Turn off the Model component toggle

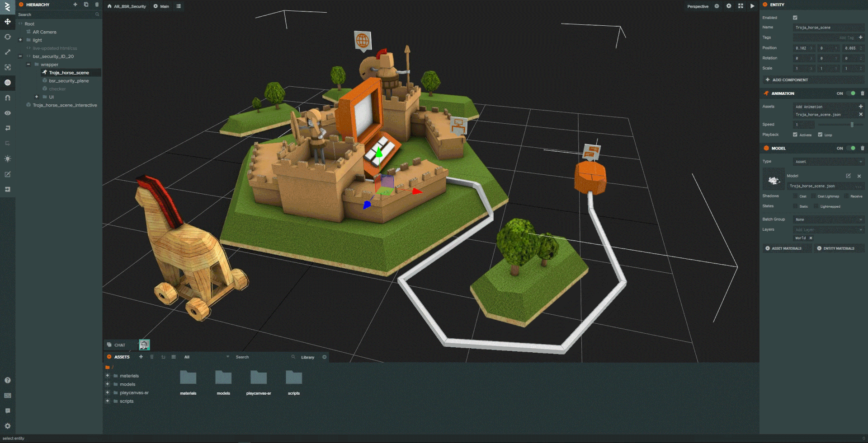coord(853,148)
